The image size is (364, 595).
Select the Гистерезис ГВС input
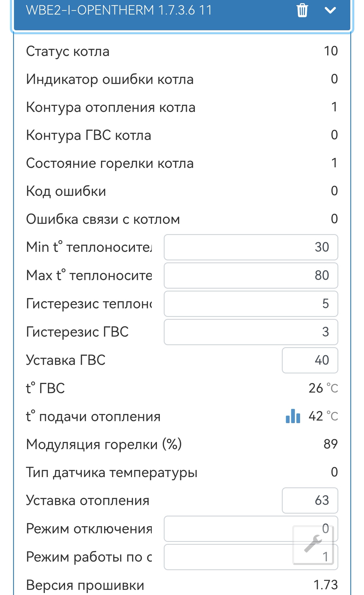click(251, 332)
